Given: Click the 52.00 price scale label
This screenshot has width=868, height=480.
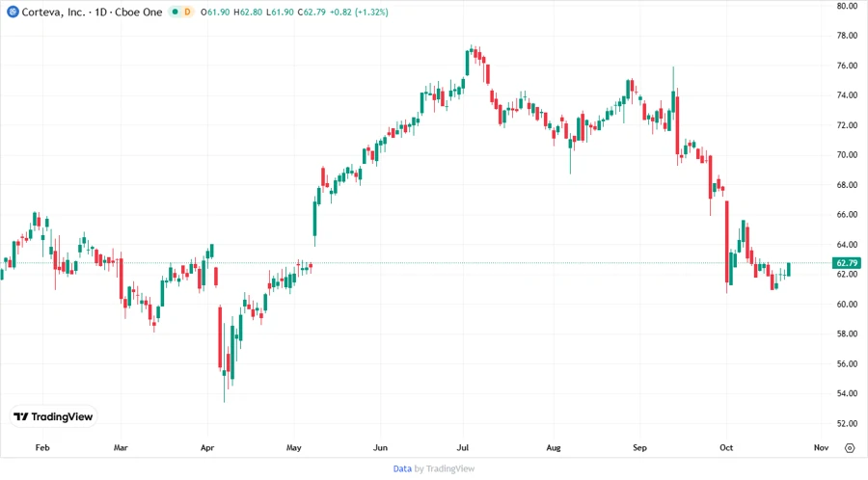Looking at the screenshot, I should [847, 424].
